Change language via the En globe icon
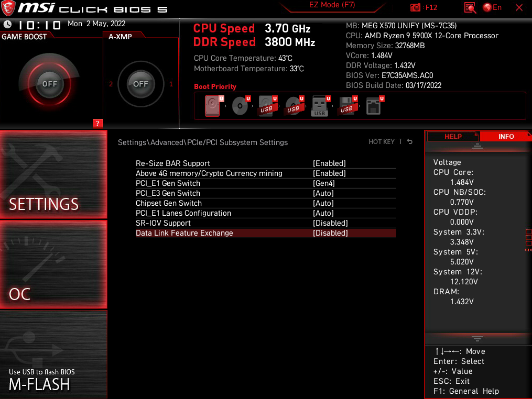The height and width of the screenshot is (399, 532). tap(492, 7)
